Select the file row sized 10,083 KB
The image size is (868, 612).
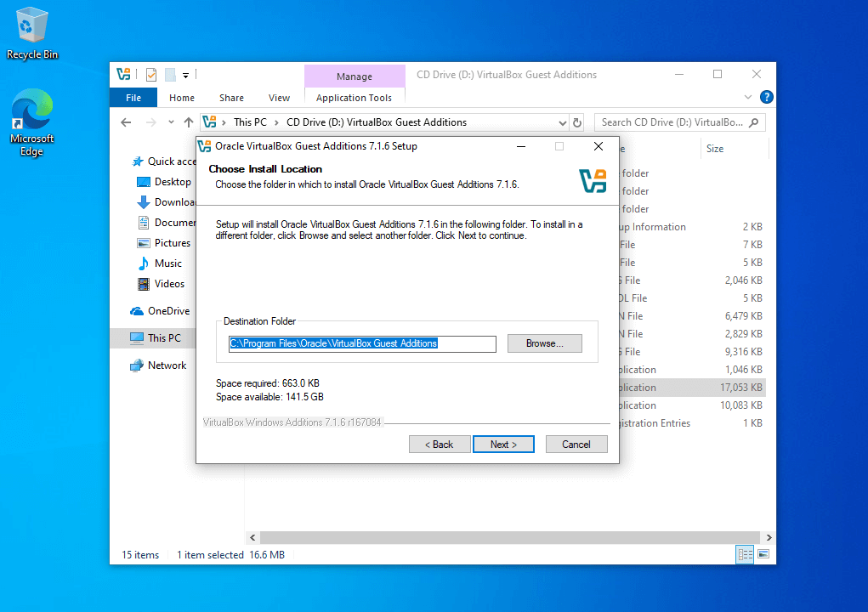(x=693, y=405)
